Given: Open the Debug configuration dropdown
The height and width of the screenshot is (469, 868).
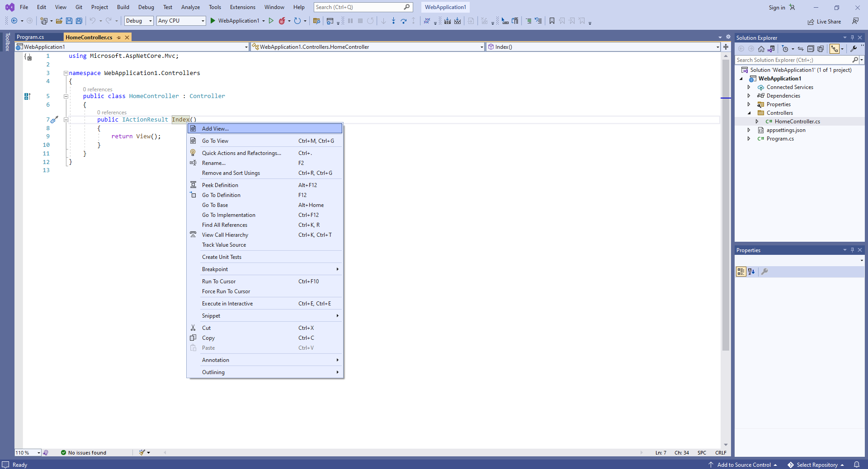Looking at the screenshot, I should point(139,21).
